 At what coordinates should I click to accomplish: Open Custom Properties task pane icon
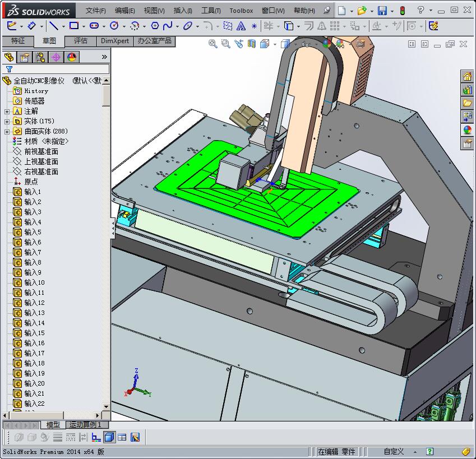[467, 143]
